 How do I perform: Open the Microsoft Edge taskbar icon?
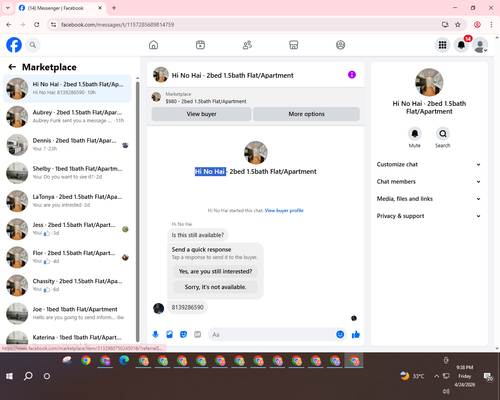click(124, 361)
